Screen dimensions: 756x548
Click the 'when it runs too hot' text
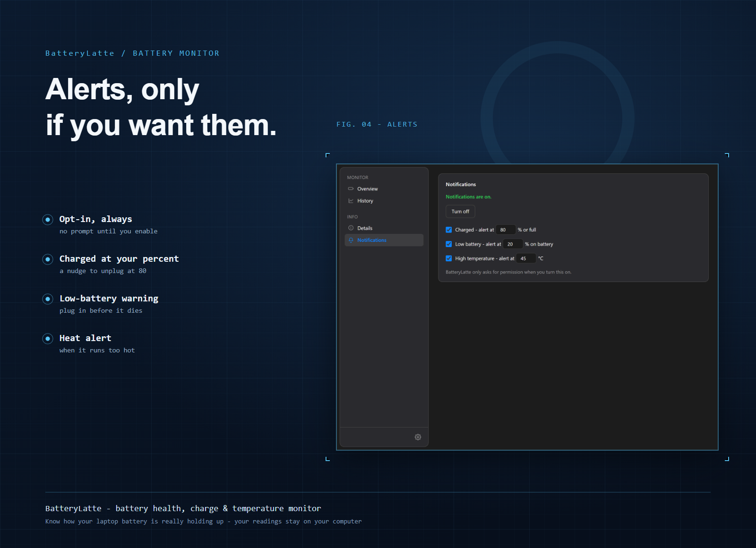97,350
